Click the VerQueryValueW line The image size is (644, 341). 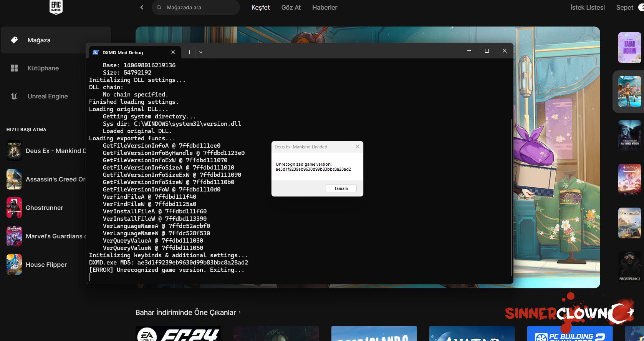pos(153,248)
